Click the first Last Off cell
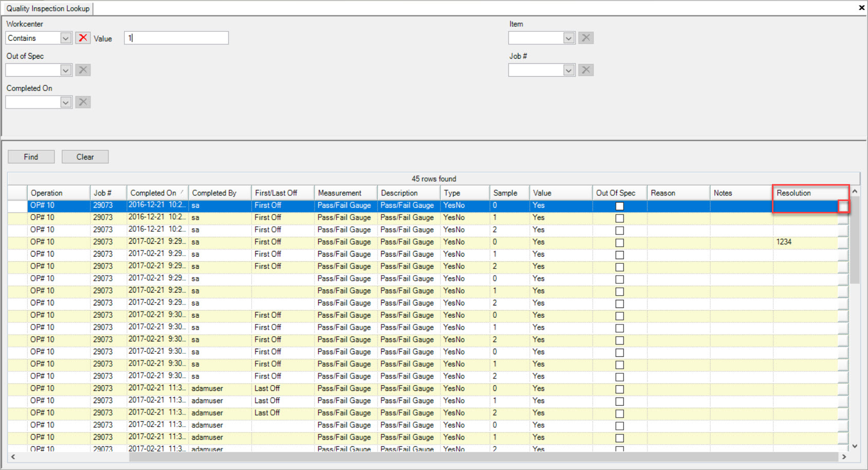 (x=283, y=388)
